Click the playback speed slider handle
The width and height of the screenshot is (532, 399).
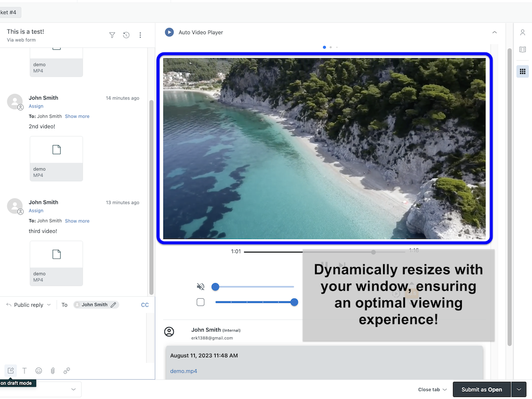[294, 302]
